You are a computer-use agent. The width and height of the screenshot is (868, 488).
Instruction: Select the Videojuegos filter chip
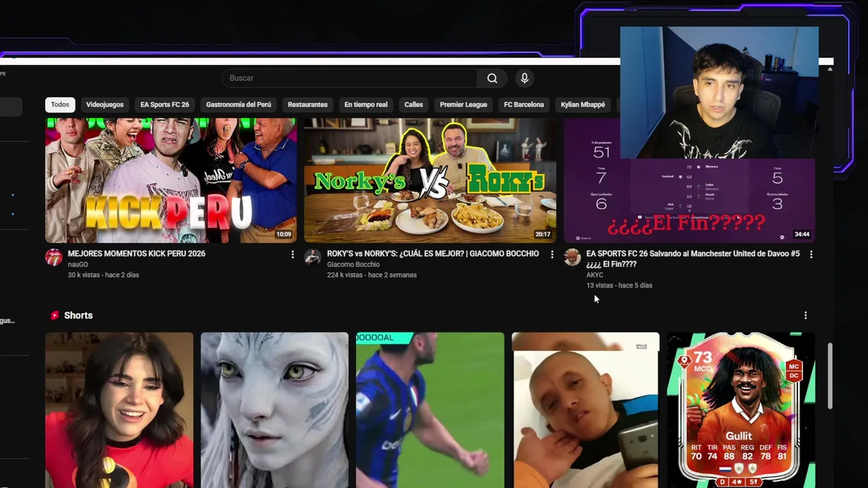tap(104, 104)
